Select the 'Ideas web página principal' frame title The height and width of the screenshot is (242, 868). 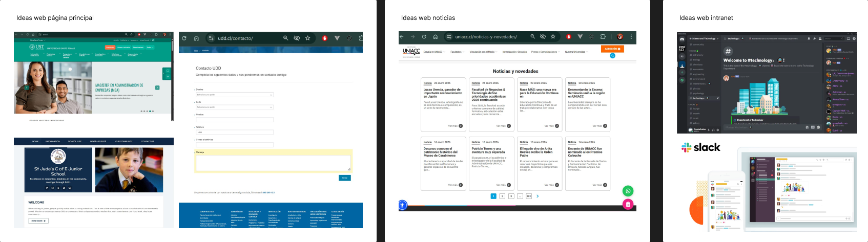(55, 18)
